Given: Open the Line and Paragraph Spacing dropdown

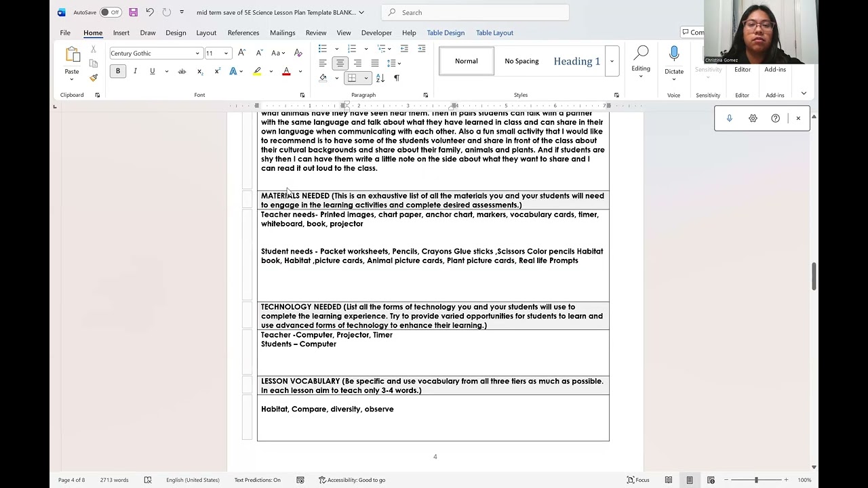Looking at the screenshot, I should [394, 63].
